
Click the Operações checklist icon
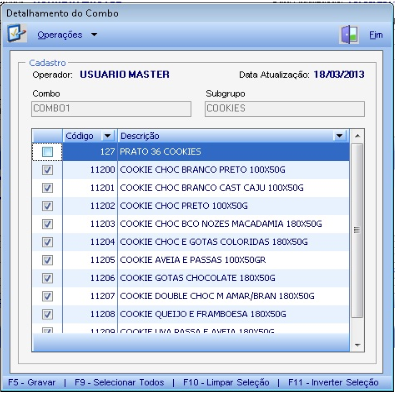click(17, 34)
